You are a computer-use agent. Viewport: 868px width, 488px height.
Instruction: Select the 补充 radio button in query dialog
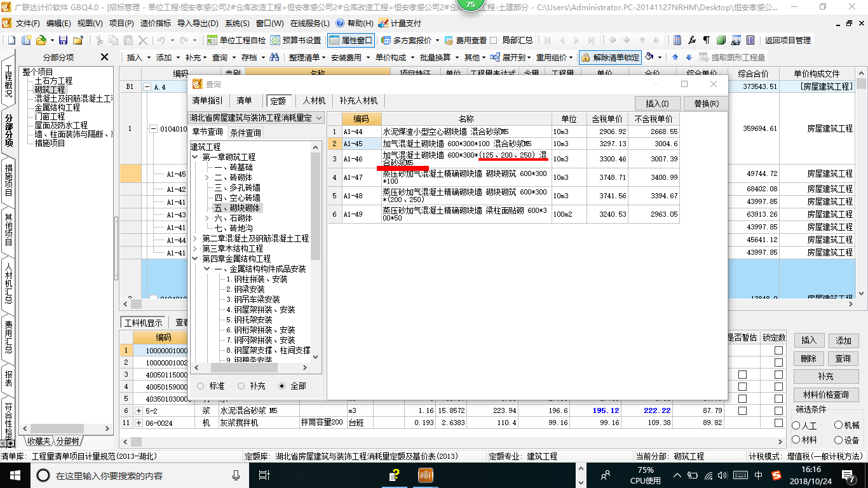click(x=241, y=386)
